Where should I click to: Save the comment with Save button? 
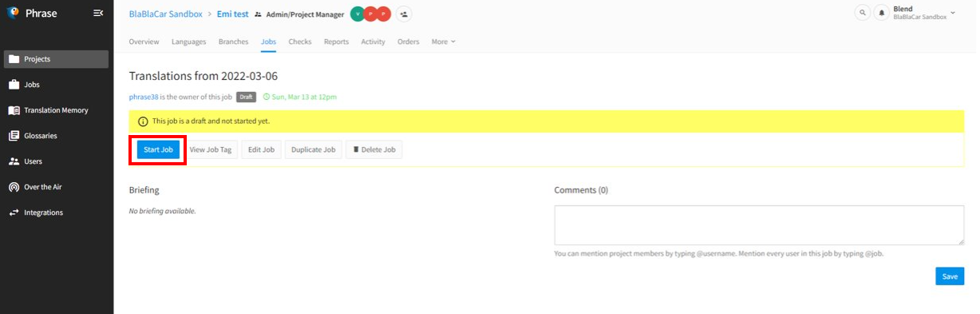tap(950, 276)
